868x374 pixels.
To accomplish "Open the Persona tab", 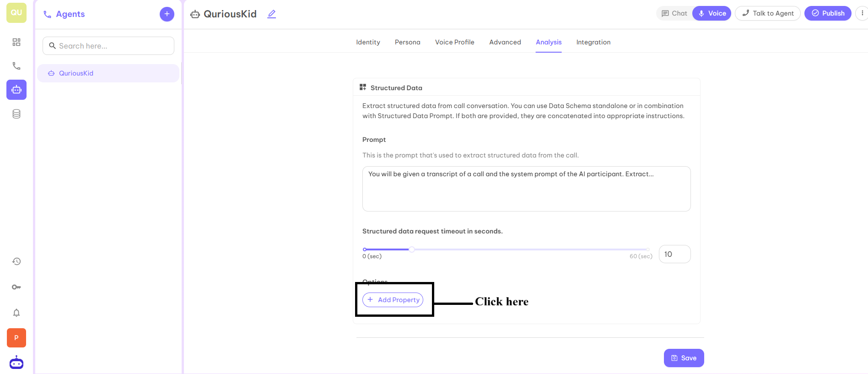I will (x=408, y=42).
